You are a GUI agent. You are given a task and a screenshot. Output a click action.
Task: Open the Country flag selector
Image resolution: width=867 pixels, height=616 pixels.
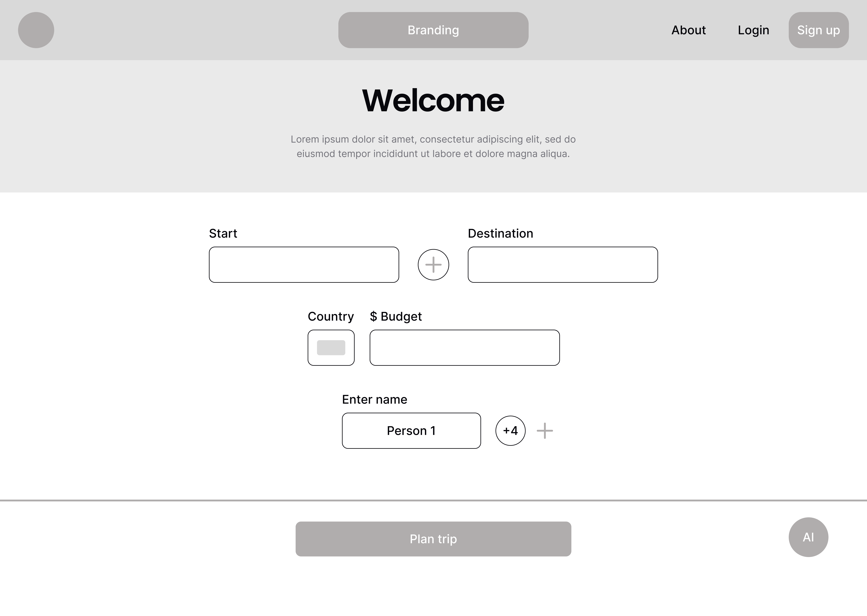(331, 348)
